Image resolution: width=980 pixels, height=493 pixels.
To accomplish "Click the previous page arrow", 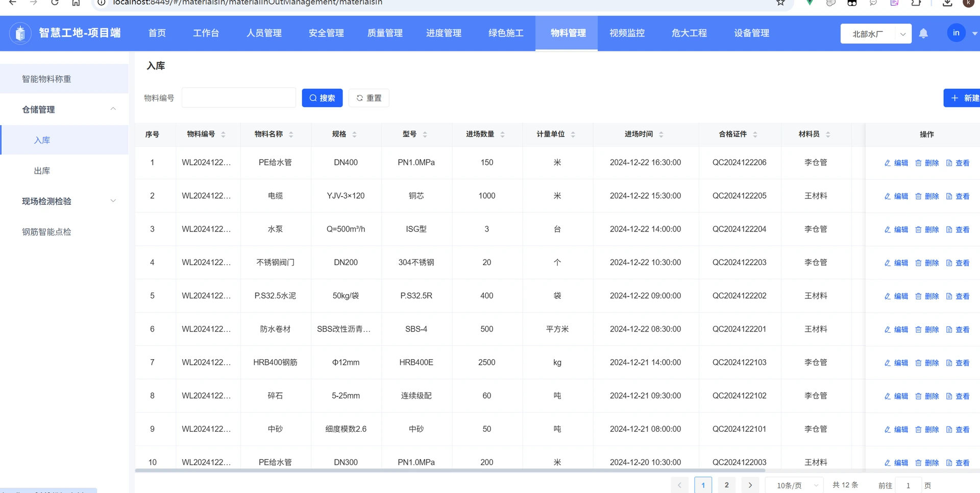I will point(680,485).
